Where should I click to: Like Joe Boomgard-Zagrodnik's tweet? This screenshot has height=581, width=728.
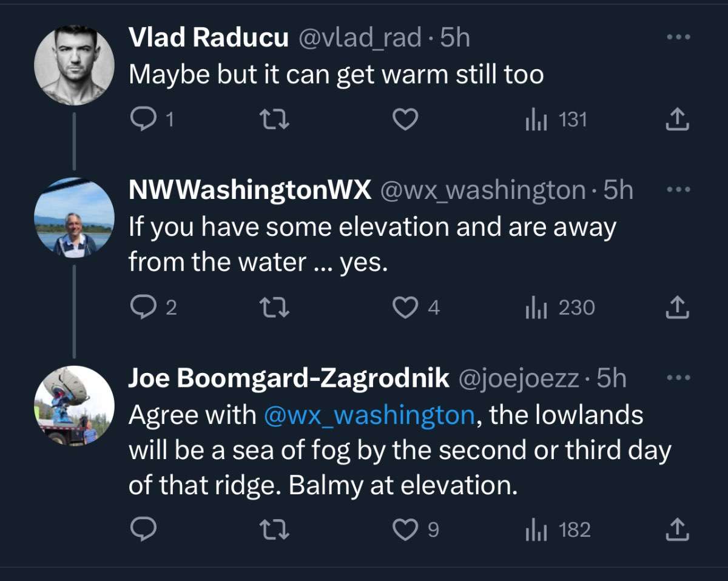point(405,530)
